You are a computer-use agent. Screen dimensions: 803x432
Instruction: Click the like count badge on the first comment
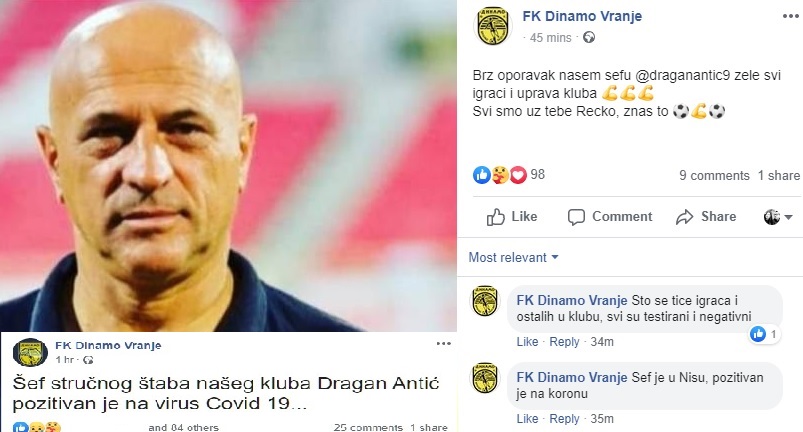tap(765, 335)
